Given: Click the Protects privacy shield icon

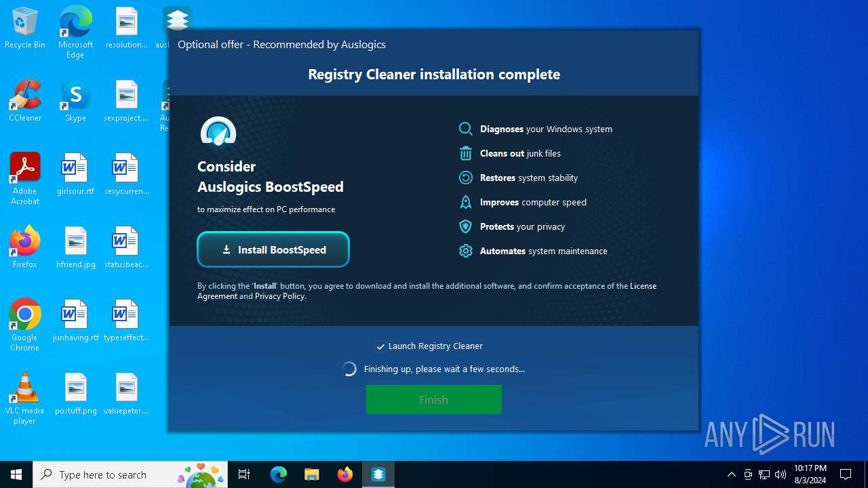Looking at the screenshot, I should (x=466, y=226).
